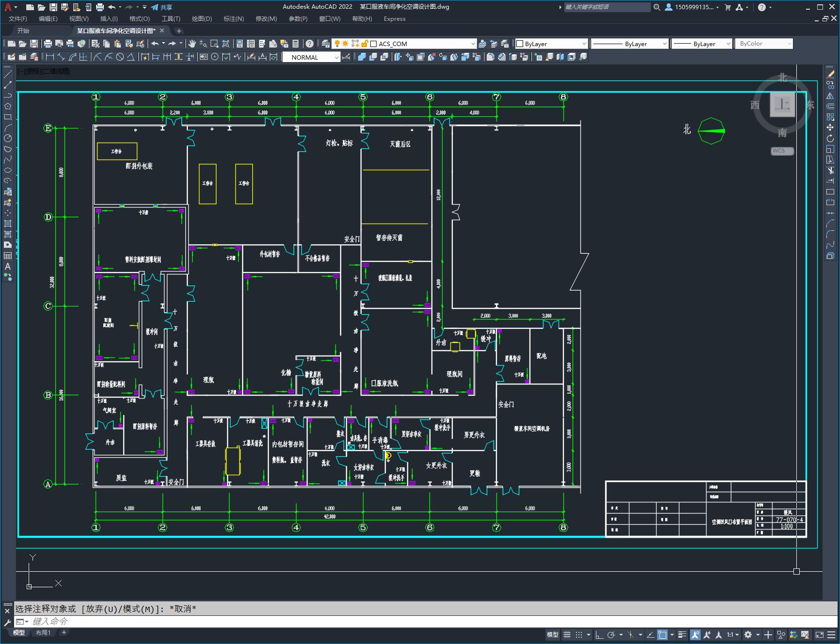Select the Rotate modify tool
The height and width of the screenshot is (644, 840).
830,138
